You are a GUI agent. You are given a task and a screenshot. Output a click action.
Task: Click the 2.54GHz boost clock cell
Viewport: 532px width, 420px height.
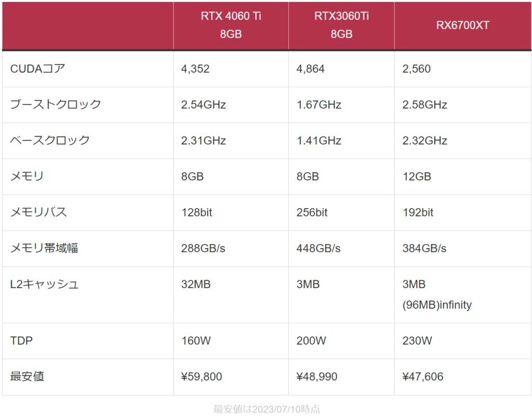coord(204,104)
